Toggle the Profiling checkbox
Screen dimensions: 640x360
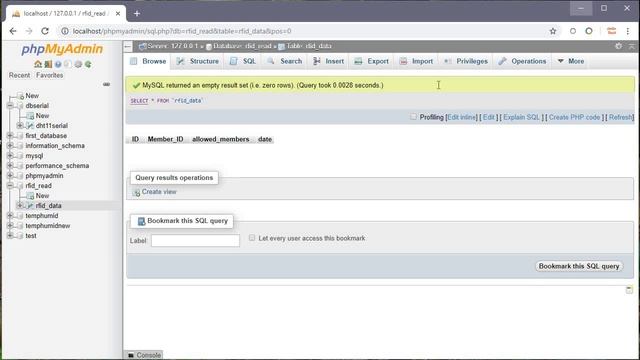(x=413, y=117)
